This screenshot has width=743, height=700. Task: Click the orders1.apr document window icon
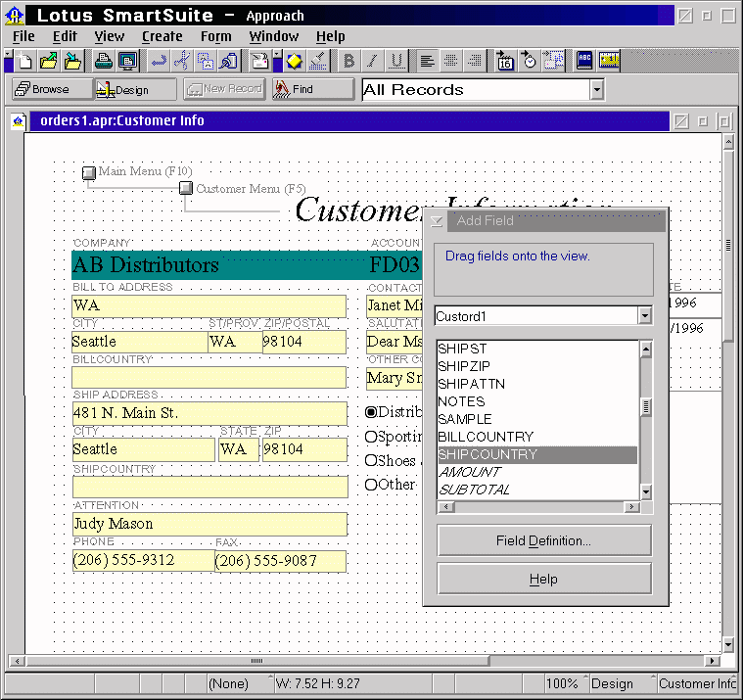click(x=18, y=121)
